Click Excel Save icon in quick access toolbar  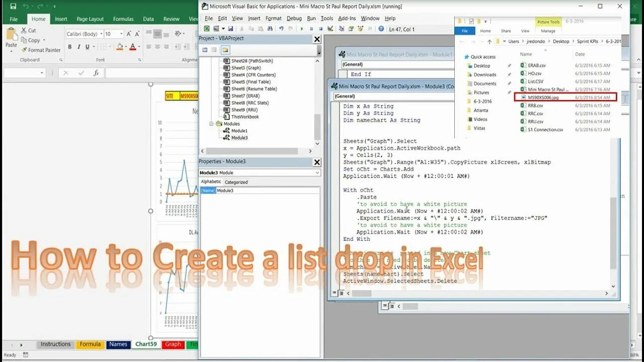coord(13,7)
